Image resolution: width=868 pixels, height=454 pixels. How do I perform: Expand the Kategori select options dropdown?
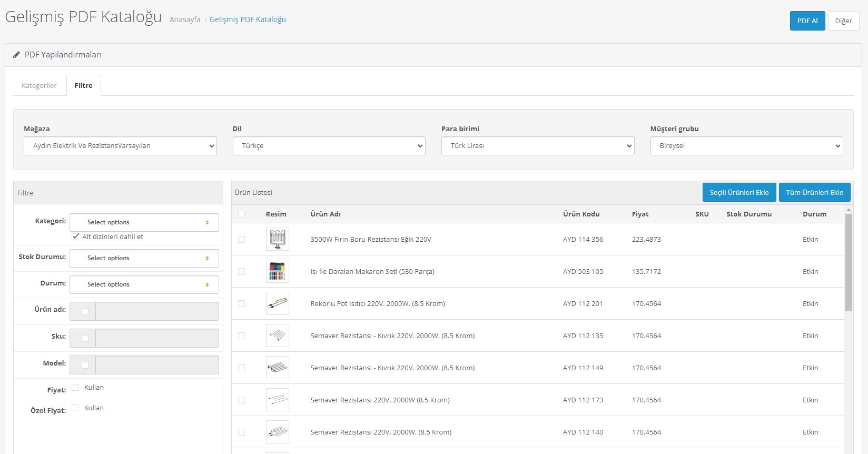pos(144,222)
